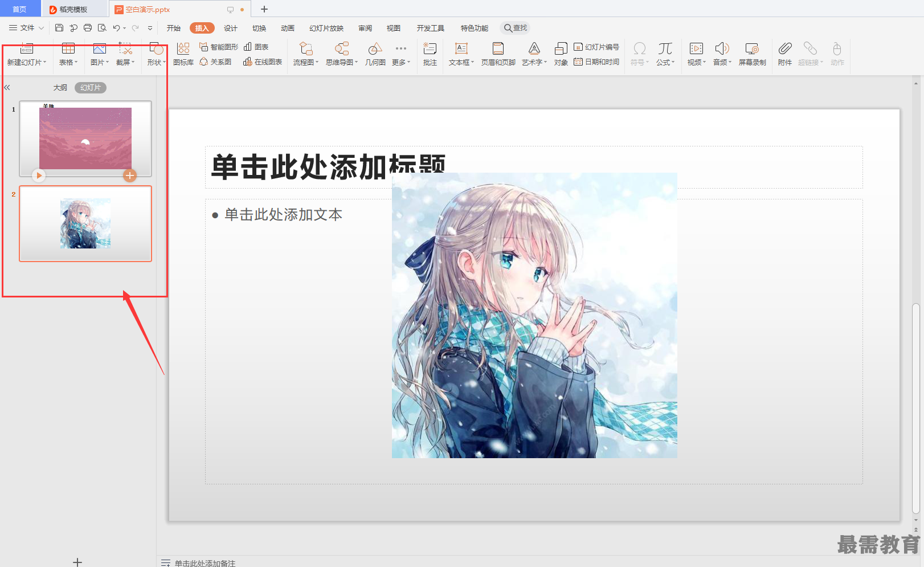Click the Print icon in quick toolbar
The image size is (924, 567).
(88, 27)
